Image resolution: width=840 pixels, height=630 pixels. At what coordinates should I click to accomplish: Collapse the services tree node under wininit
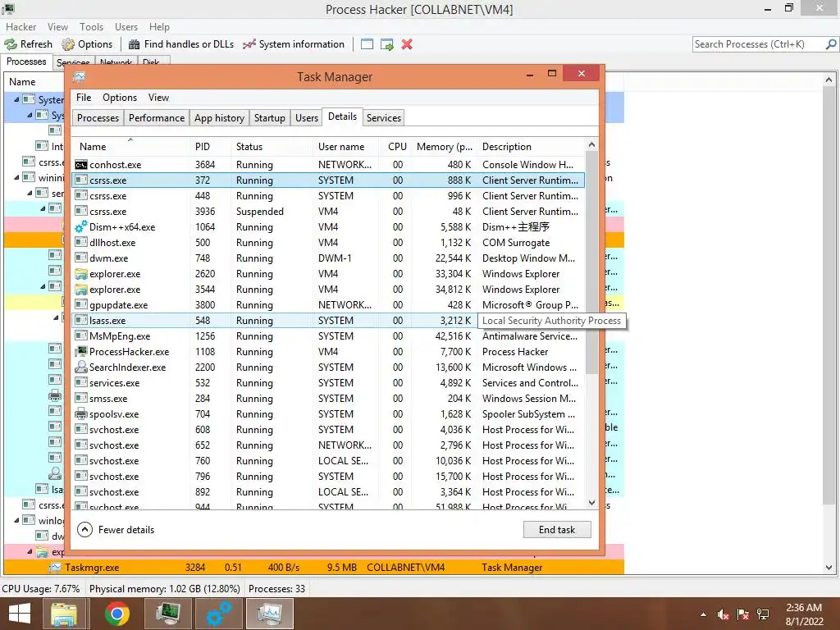30,193
